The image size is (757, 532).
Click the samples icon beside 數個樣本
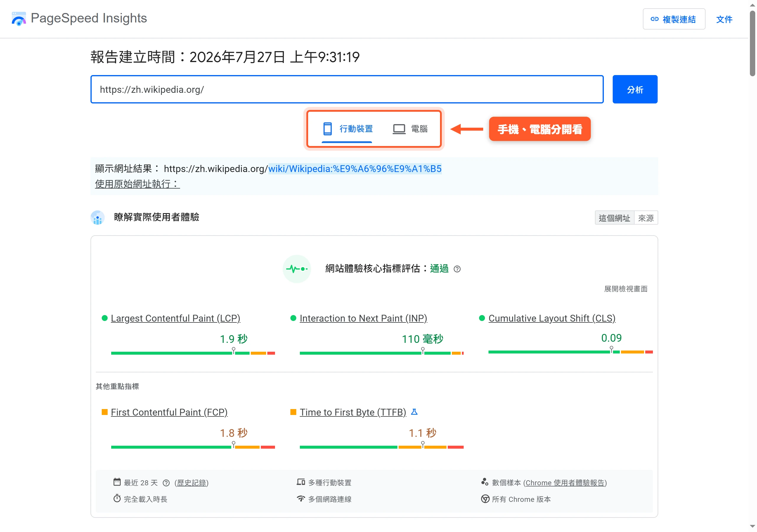[x=485, y=482]
